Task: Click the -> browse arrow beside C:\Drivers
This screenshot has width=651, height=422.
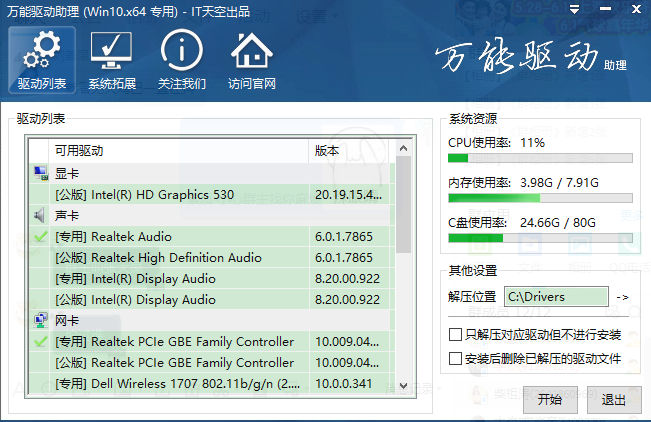Action: (622, 297)
